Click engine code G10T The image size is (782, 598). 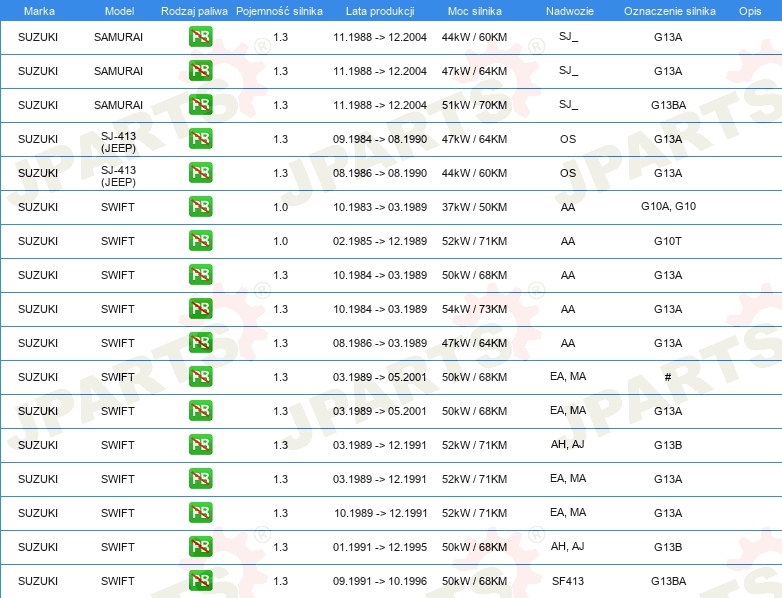pos(668,241)
